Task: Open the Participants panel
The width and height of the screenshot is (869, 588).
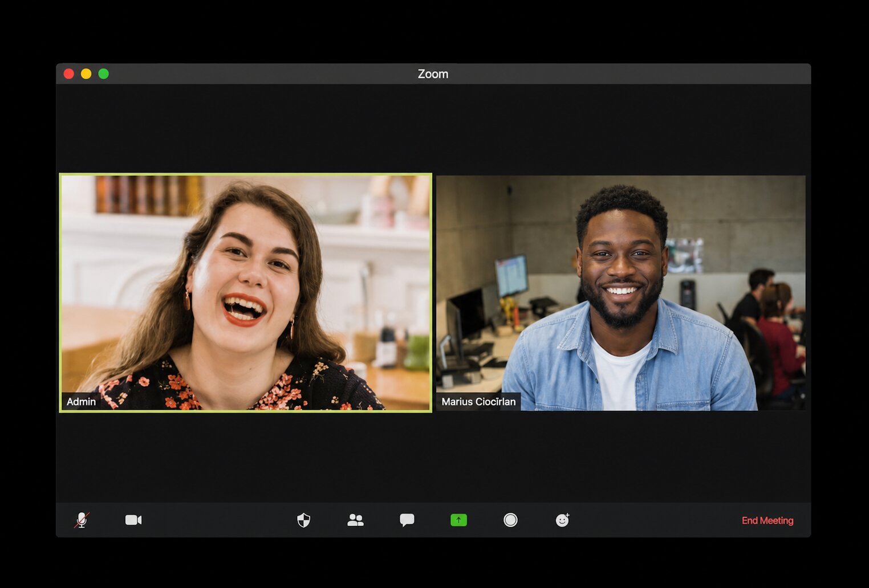Action: coord(355,520)
